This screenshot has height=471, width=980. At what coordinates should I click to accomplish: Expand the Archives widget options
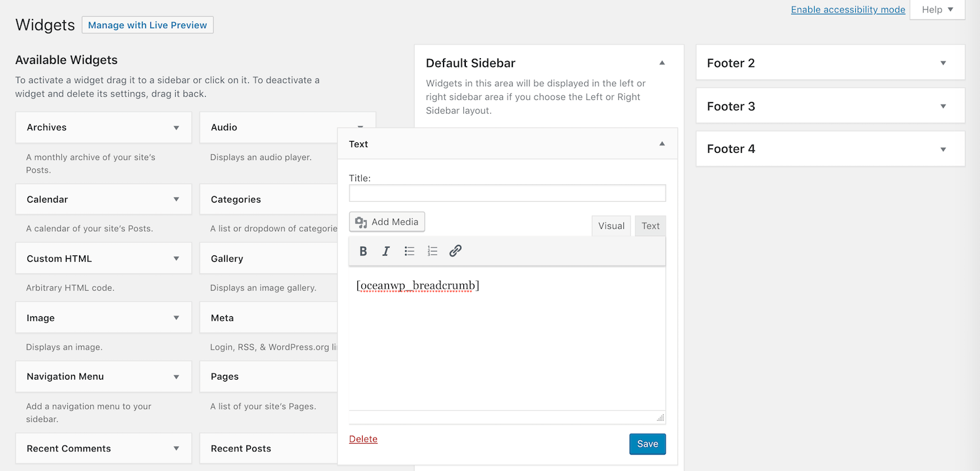[176, 127]
